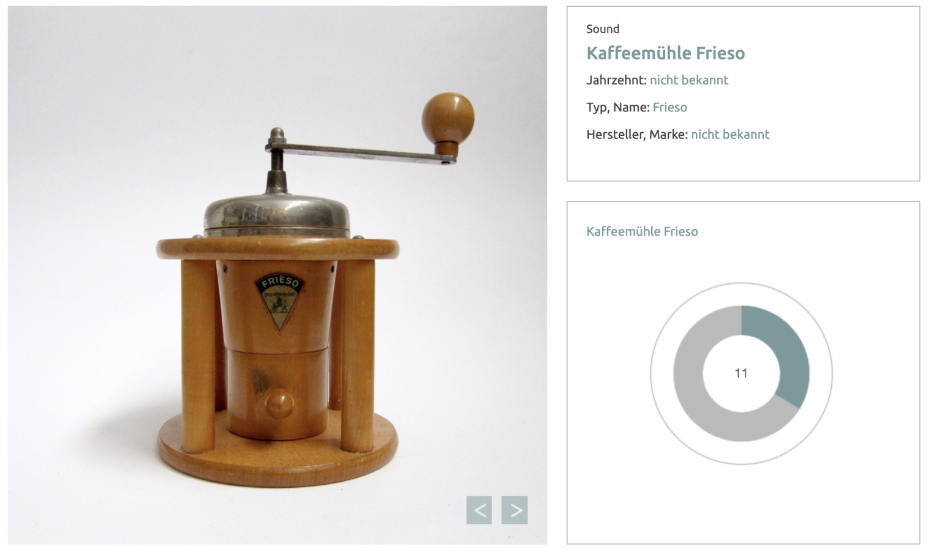Click the Jahrzehnt field label

tap(616, 80)
